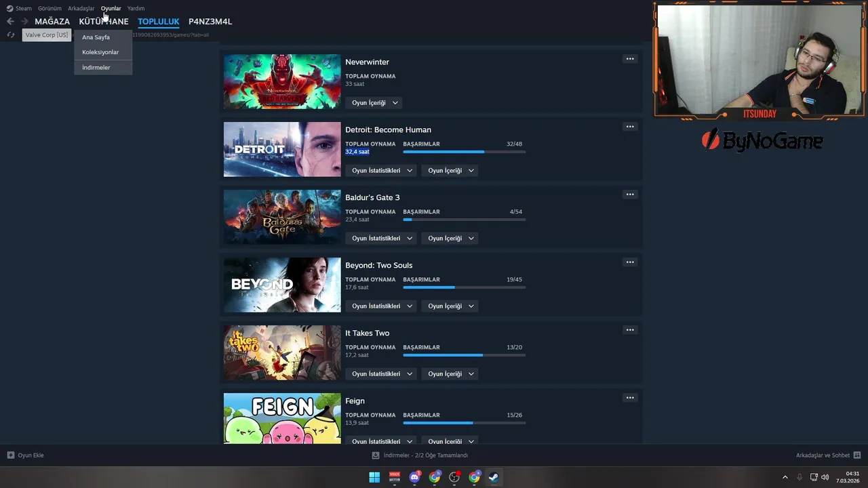
Task: Go forward with the right arrow
Action: 24,21
